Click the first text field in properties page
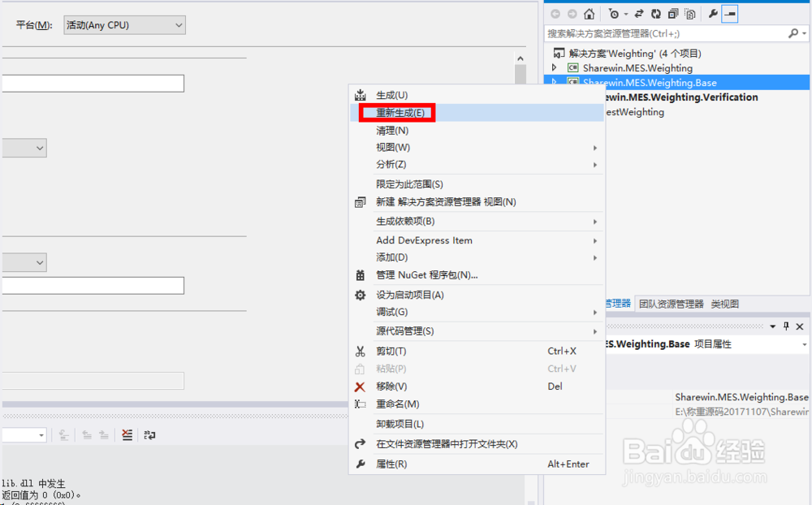812x505 pixels. tap(93, 84)
